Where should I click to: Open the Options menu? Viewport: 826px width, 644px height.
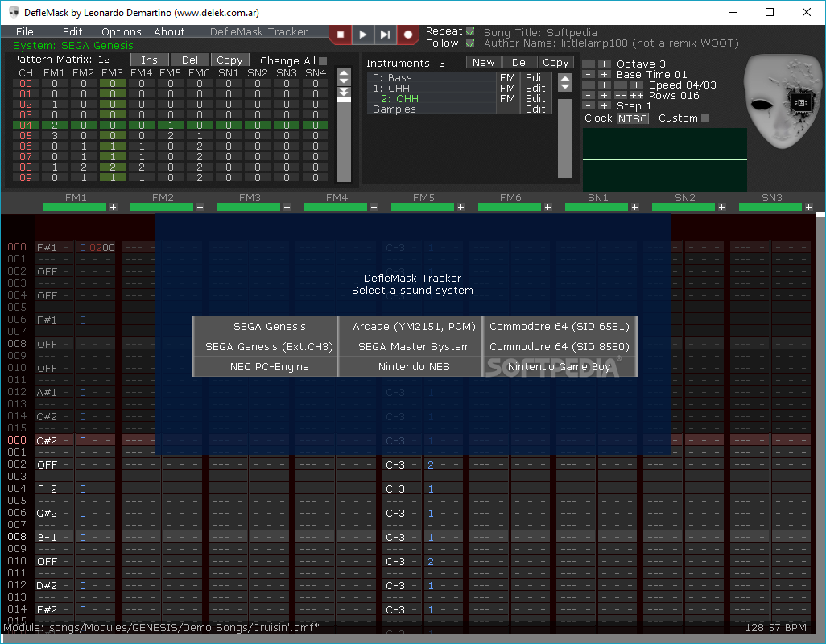click(121, 31)
